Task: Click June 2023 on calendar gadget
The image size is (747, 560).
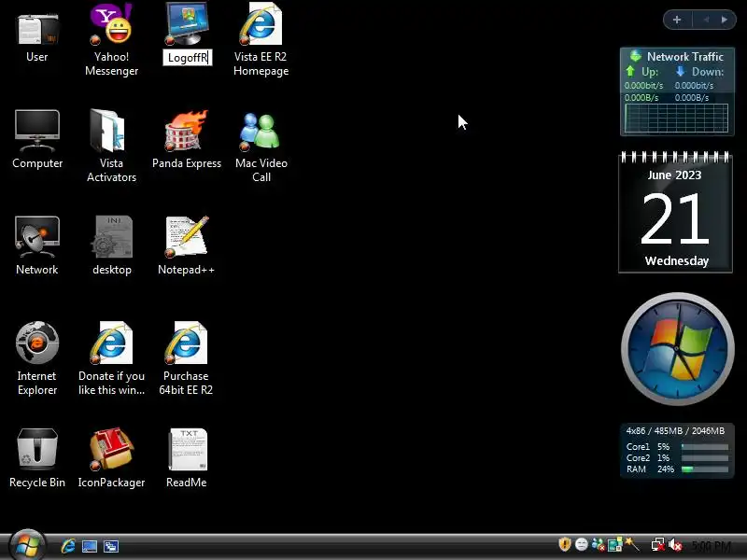Action: 674,175
